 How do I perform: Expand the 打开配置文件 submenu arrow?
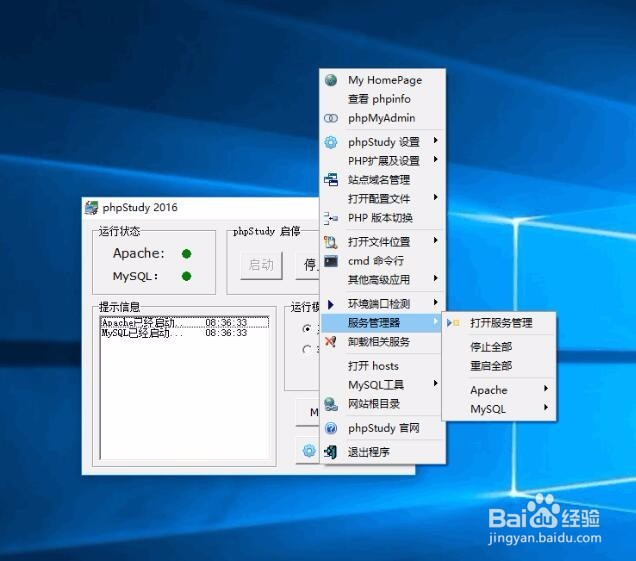coord(435,197)
